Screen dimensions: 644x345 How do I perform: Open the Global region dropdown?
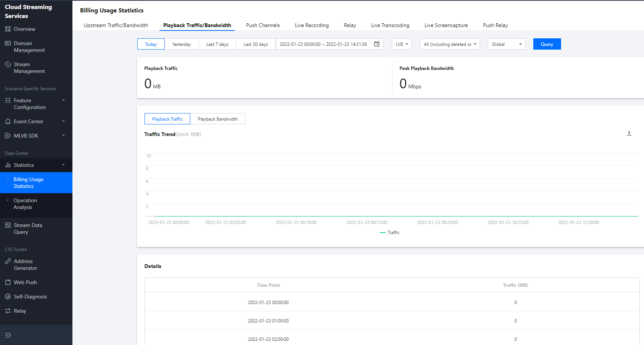pyautogui.click(x=506, y=44)
